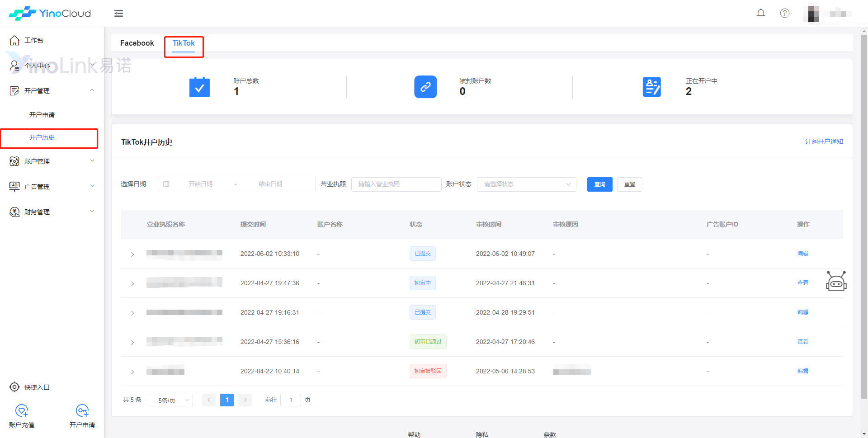Open the chatbot robot assistant icon
This screenshot has width=868, height=438.
tap(836, 281)
